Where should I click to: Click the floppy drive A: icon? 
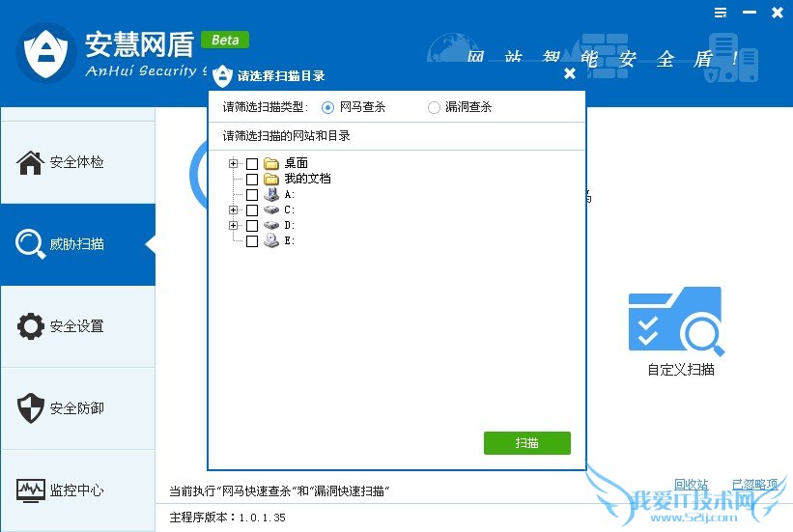[271, 194]
